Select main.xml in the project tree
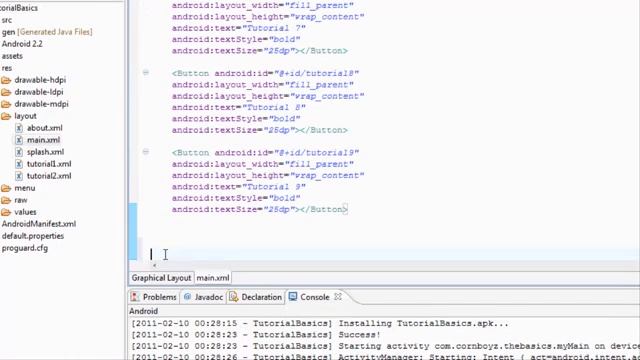This screenshot has width=640, height=360. pyautogui.click(x=43, y=140)
